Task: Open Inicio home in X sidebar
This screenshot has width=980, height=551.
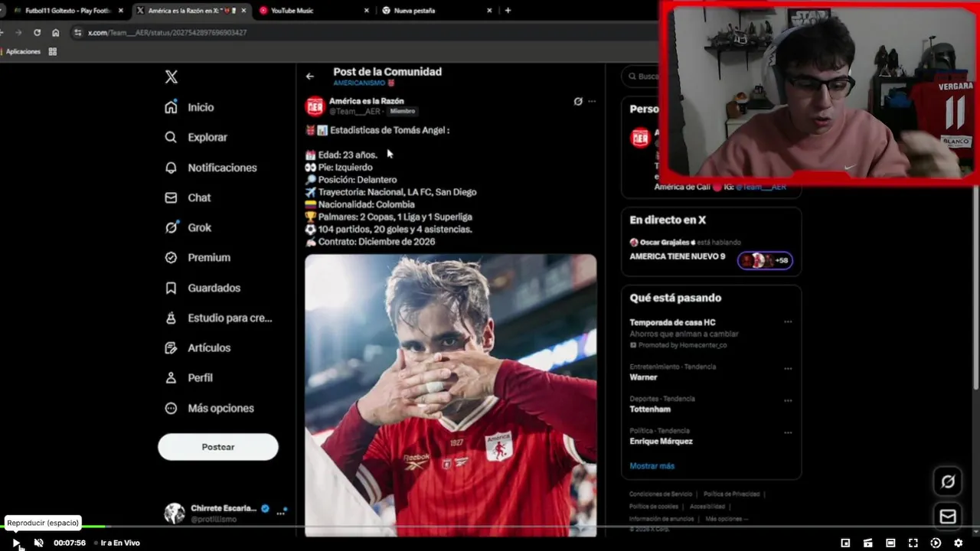Action: click(x=189, y=107)
